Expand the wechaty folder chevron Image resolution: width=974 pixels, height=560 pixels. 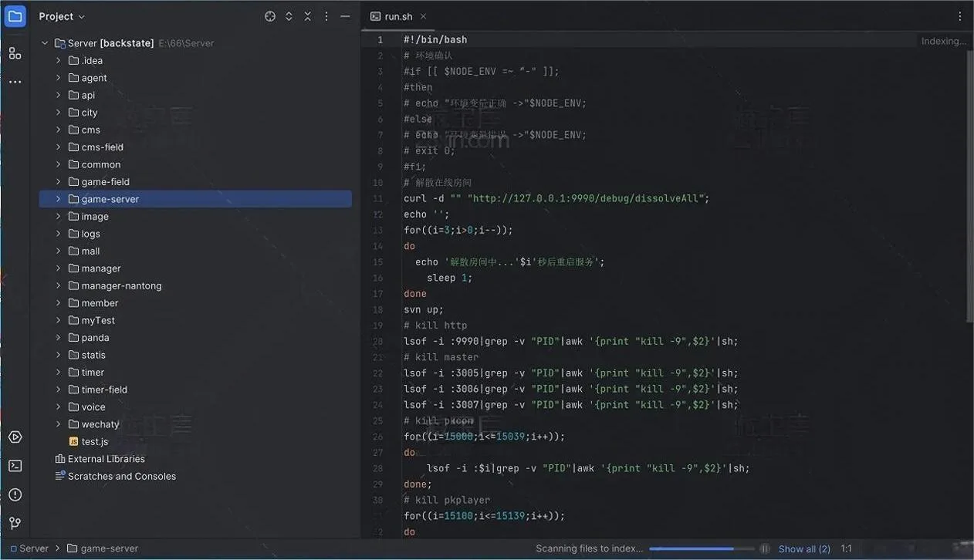[x=58, y=424]
